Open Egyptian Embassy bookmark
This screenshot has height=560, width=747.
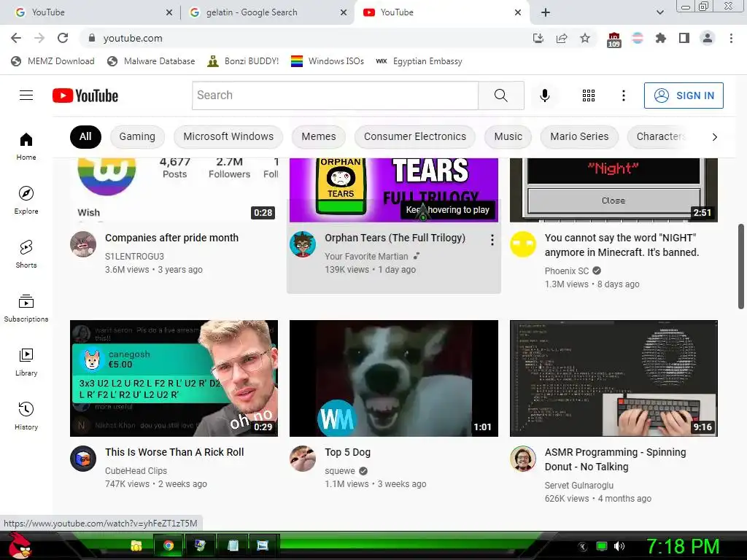tap(419, 61)
